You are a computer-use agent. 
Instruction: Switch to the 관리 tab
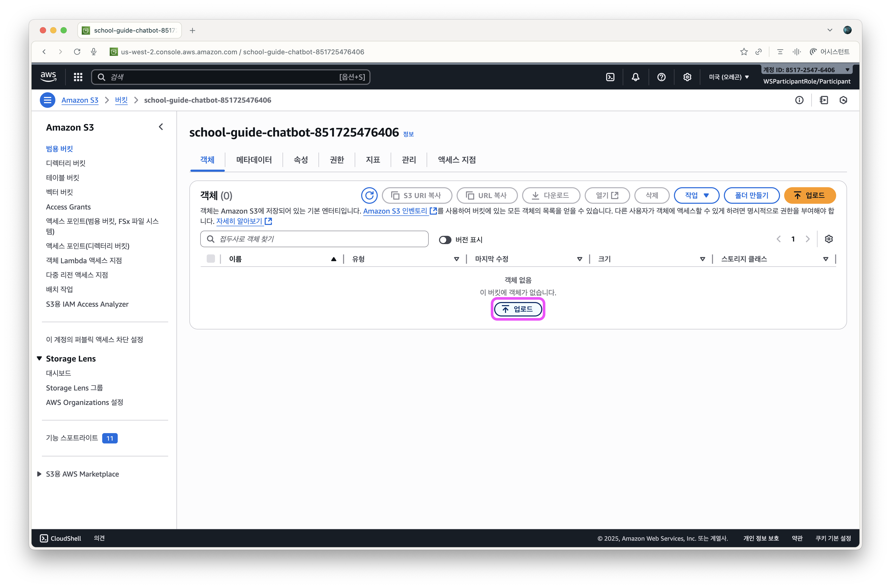click(x=409, y=160)
